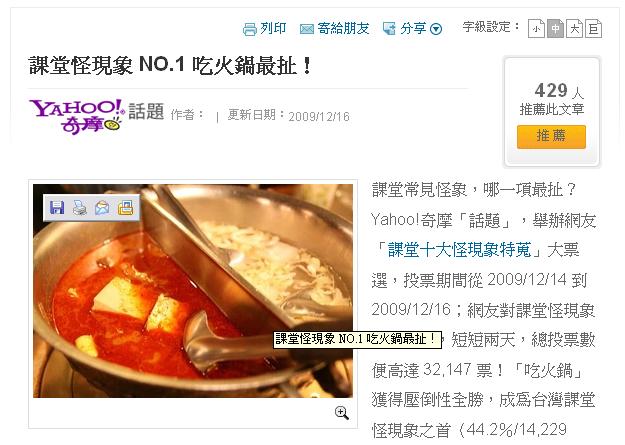This screenshot has height=445, width=625.
Task: Click the 列印 text link
Action: pyautogui.click(x=273, y=28)
